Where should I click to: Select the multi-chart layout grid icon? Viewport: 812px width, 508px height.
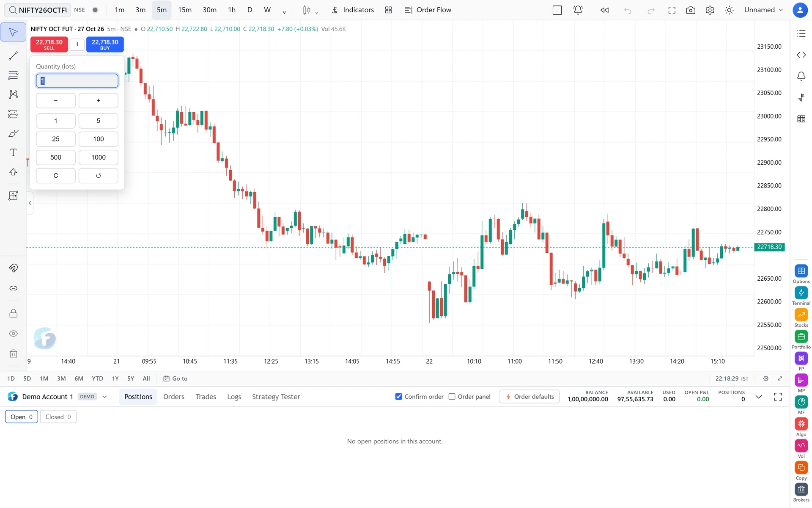[x=388, y=10]
